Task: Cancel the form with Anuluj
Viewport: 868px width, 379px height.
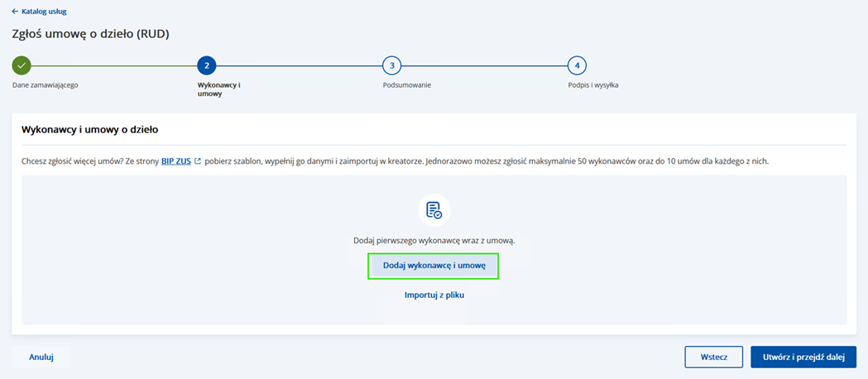Action: pos(41,357)
